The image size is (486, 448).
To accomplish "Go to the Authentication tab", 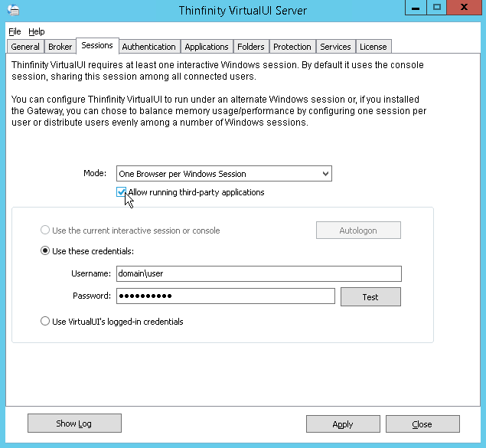I will point(149,47).
